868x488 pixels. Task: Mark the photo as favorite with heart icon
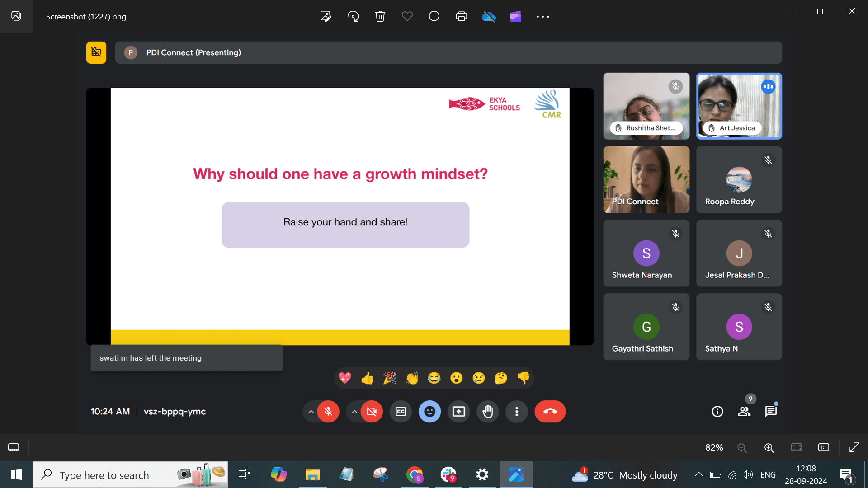407,17
